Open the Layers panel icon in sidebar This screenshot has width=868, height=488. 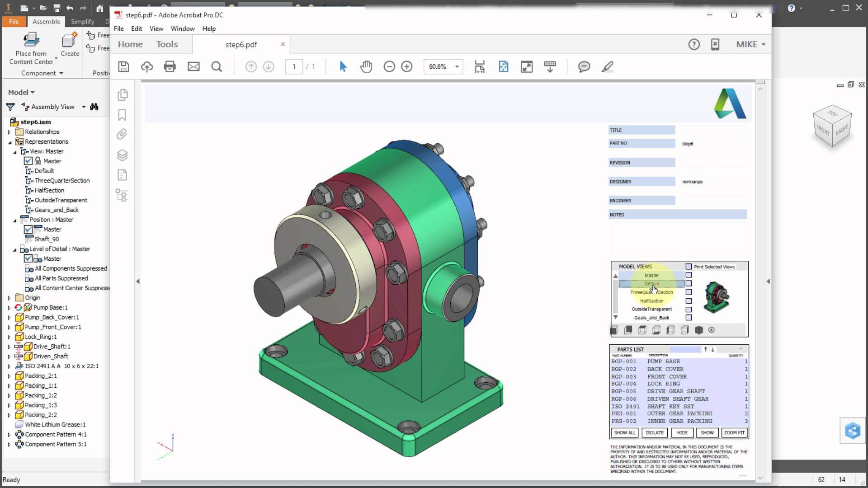click(x=122, y=155)
